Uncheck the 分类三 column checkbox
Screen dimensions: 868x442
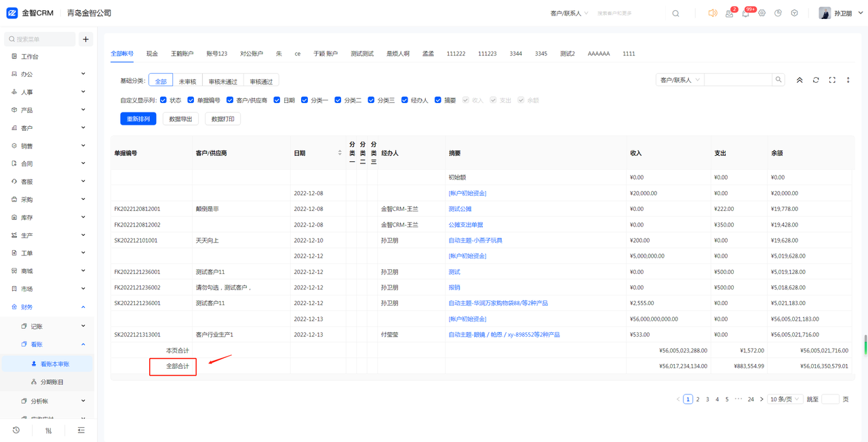(371, 100)
